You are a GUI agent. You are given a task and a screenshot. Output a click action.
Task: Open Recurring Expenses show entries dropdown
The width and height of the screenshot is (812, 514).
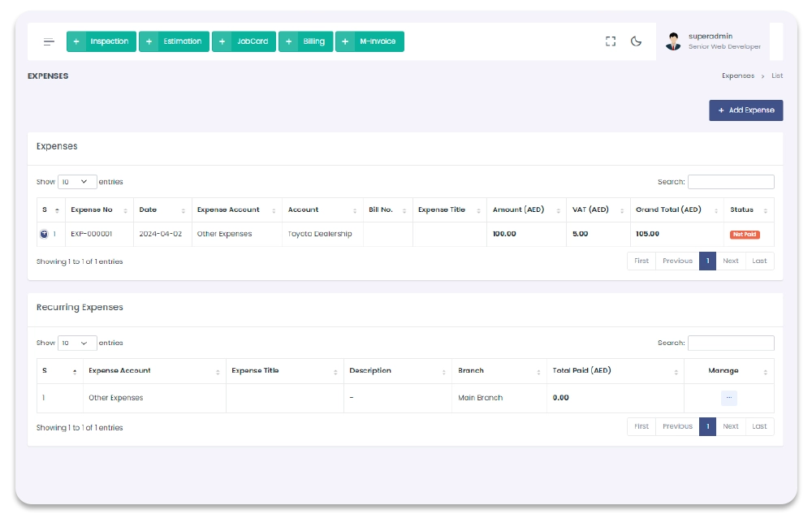point(77,343)
